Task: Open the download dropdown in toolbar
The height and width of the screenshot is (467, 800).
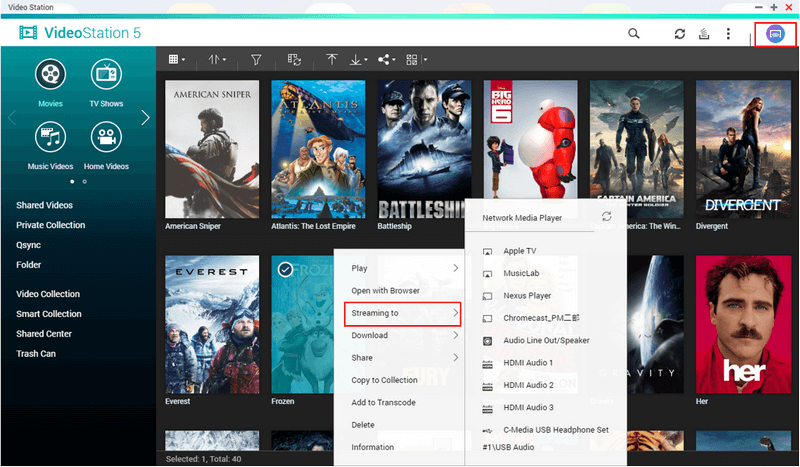Action: (359, 60)
